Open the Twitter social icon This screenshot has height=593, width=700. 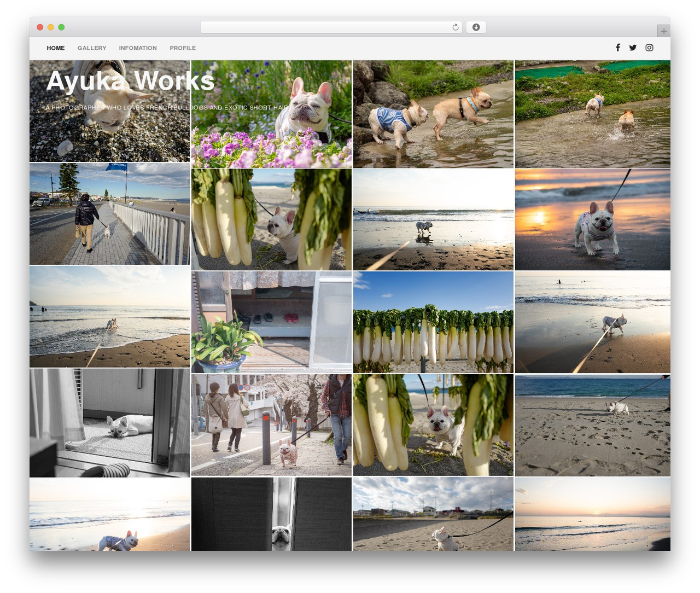click(633, 48)
